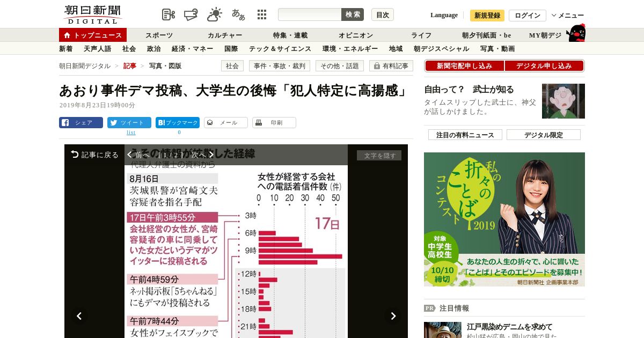Click デジタル申し込み button
Viewport: 644px width, 338px height.
(544, 65)
